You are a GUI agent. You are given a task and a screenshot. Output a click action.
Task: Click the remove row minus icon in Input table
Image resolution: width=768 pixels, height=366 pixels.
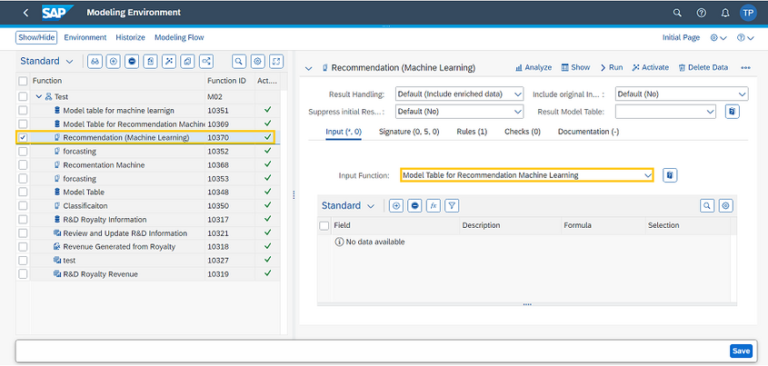point(415,206)
